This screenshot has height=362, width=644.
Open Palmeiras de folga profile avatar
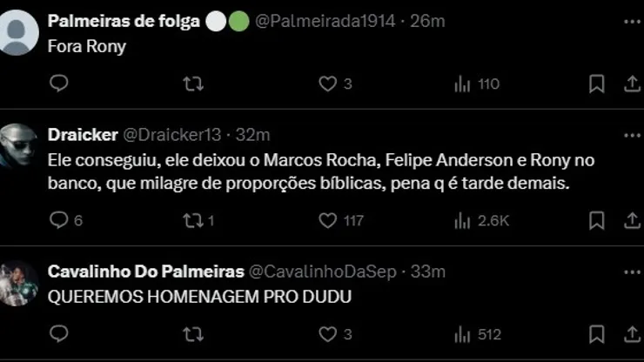[19, 31]
